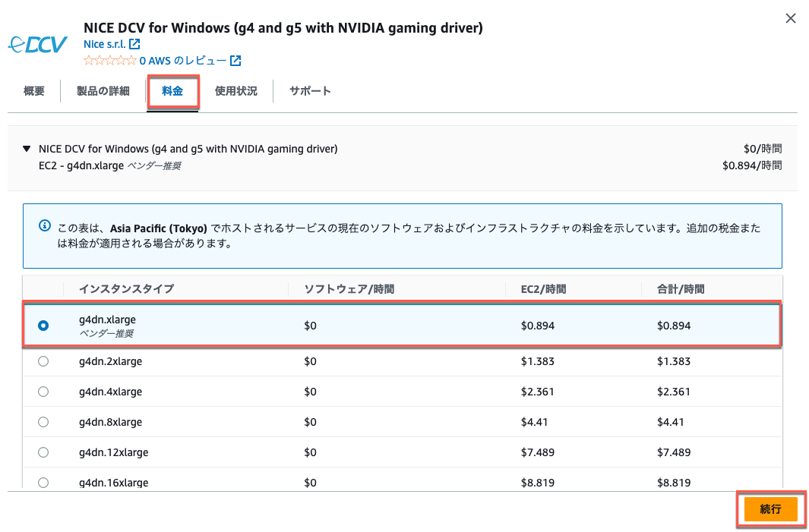
Task: Switch to the 概要 tab
Action: tap(34, 91)
